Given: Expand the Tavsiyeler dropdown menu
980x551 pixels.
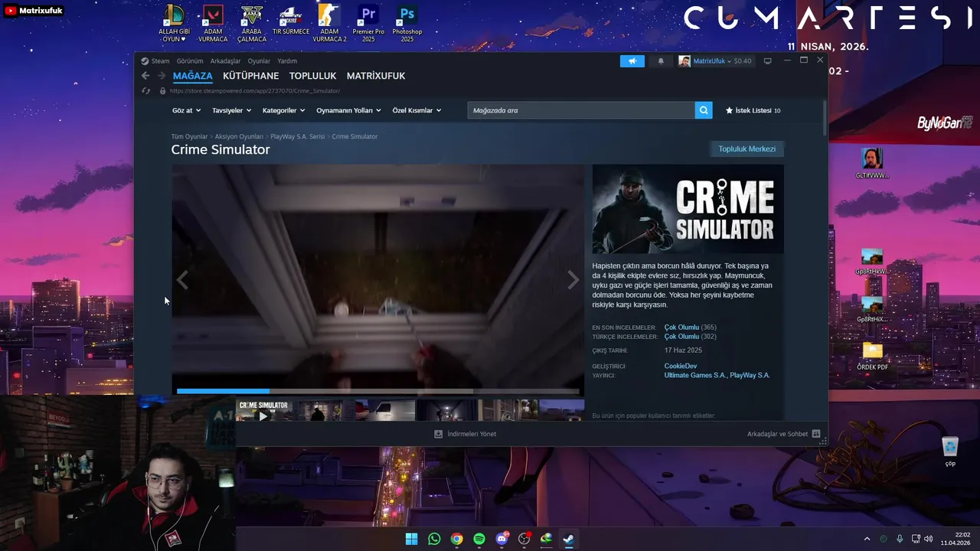Looking at the screenshot, I should tap(231, 110).
